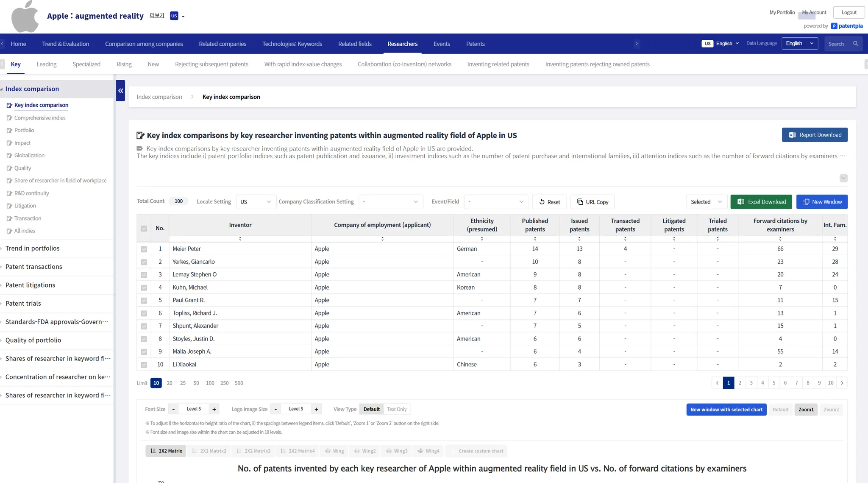Open the Comprehensive indies sidebar link
The image size is (868, 483).
point(40,118)
